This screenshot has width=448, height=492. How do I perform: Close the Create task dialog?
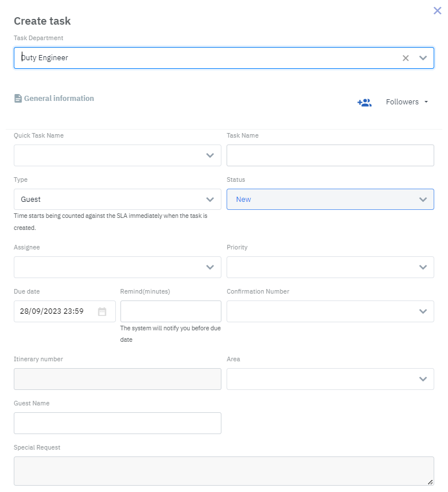pyautogui.click(x=437, y=10)
